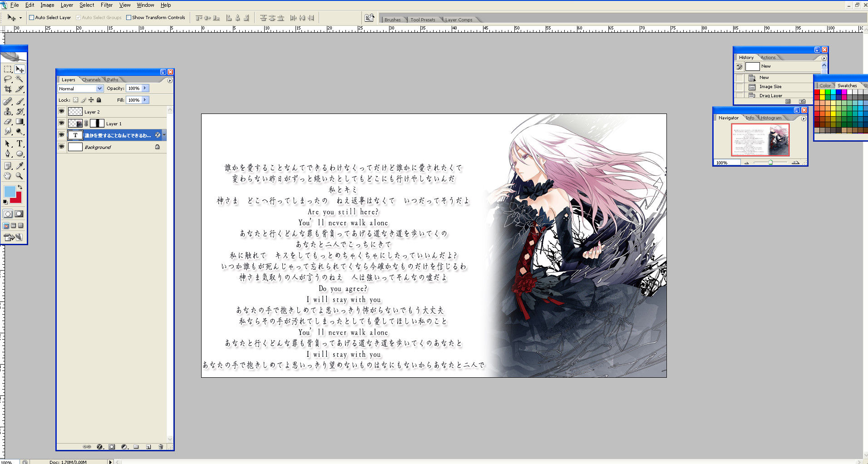
Task: Select the Rectangular Marquee tool
Action: 8,69
